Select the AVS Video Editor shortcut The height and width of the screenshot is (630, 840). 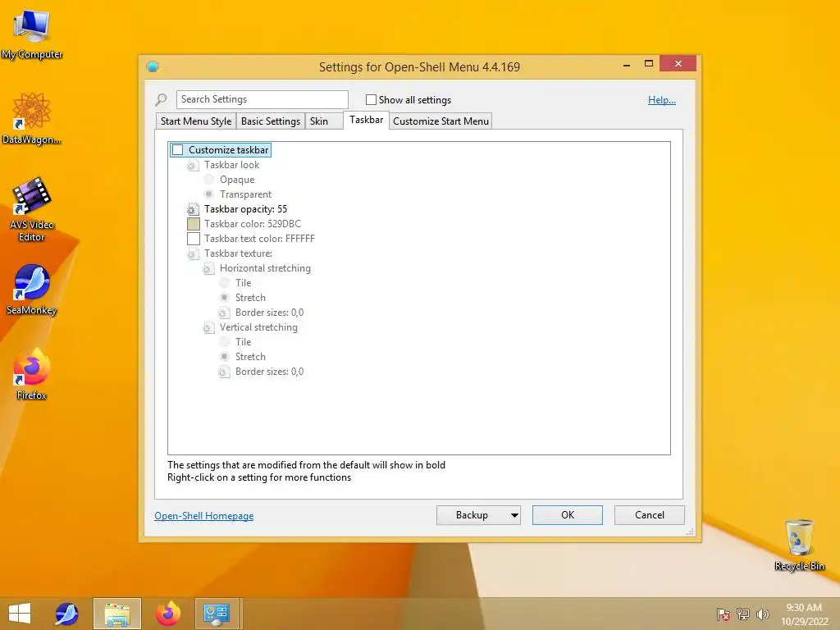coord(31,209)
